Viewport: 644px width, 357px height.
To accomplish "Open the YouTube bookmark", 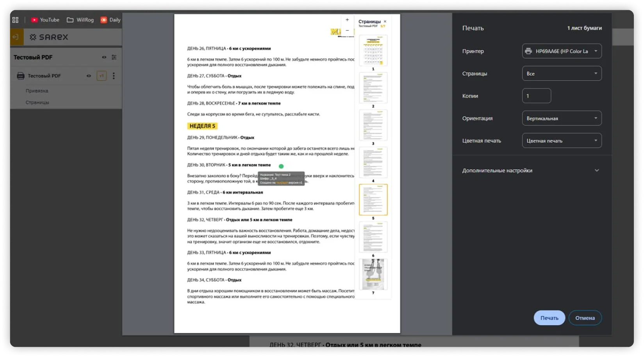I will (x=45, y=20).
